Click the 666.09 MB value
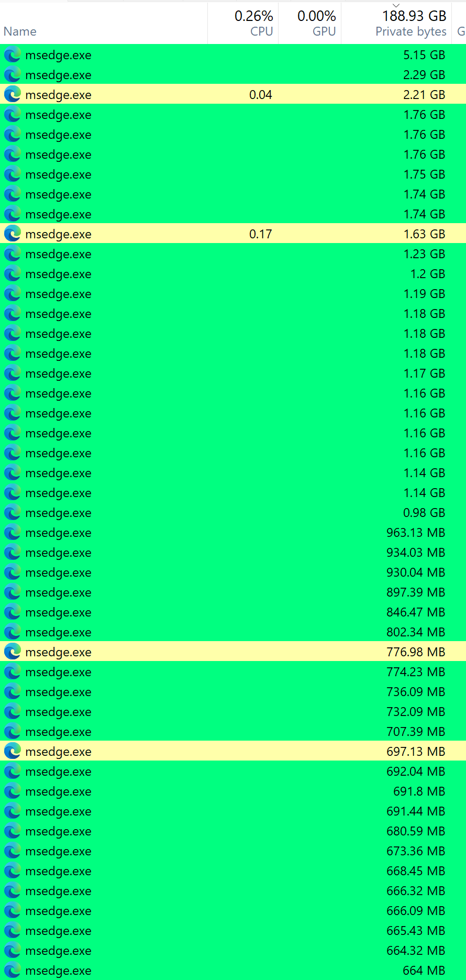The width and height of the screenshot is (466, 980). (416, 911)
